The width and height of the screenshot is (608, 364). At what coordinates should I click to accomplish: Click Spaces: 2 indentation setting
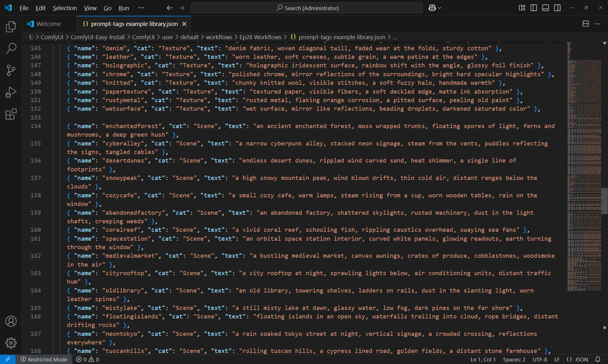[514, 359]
